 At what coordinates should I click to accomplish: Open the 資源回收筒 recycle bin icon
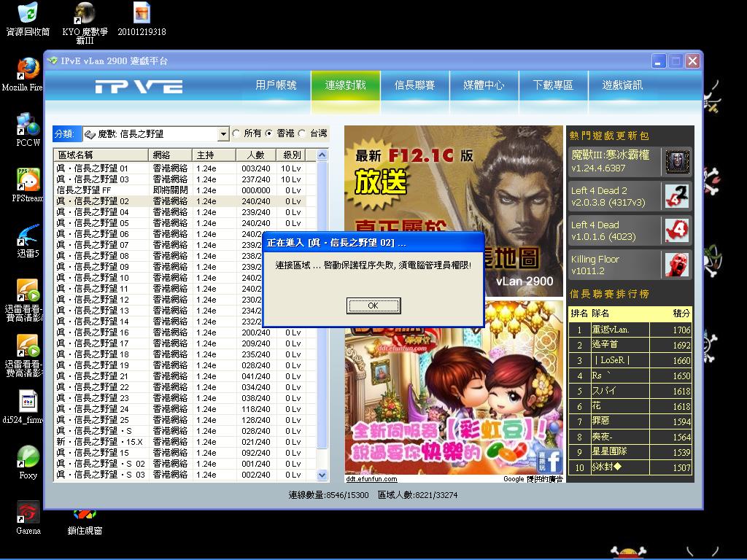point(28,13)
